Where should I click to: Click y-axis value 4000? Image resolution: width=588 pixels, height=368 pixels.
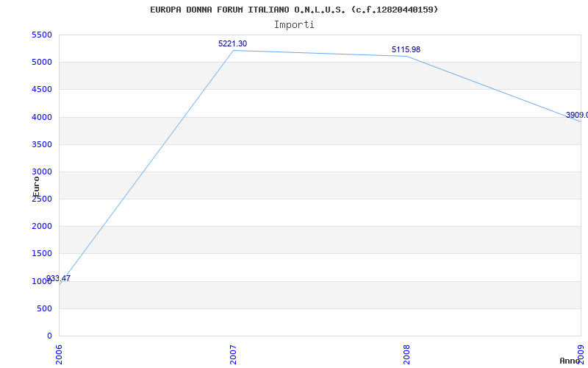coord(42,117)
